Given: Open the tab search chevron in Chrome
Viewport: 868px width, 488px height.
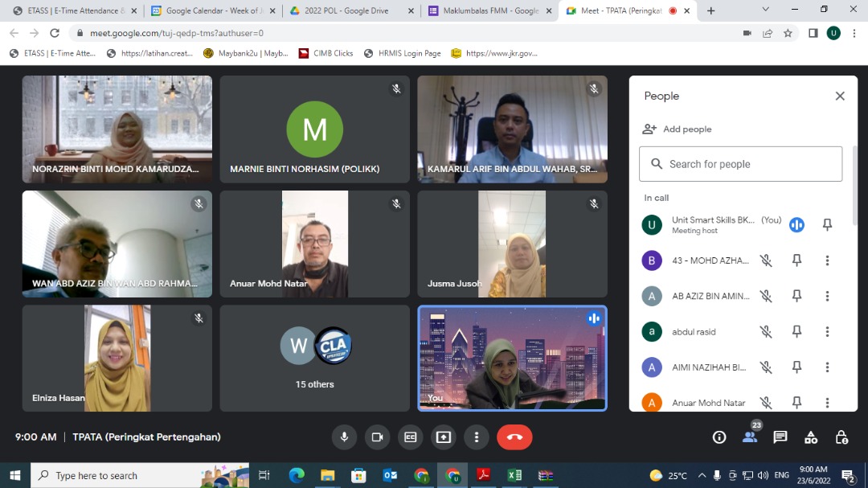Looking at the screenshot, I should click(766, 10).
